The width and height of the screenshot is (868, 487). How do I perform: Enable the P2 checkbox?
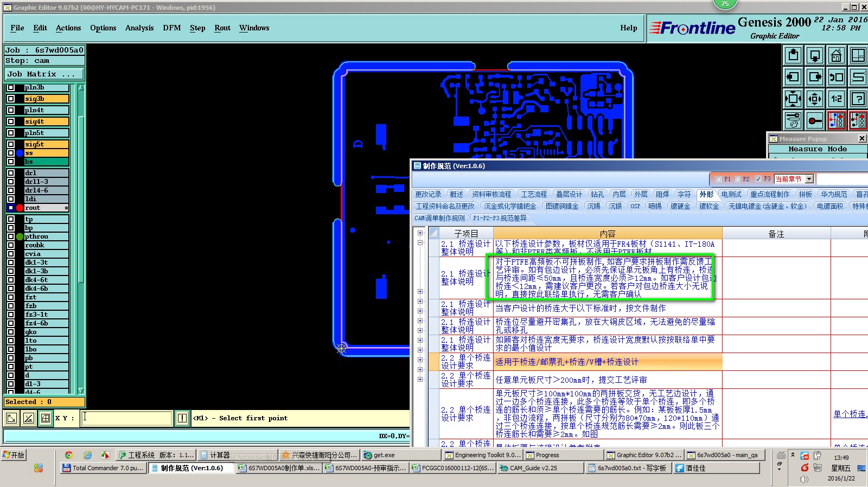(738, 179)
